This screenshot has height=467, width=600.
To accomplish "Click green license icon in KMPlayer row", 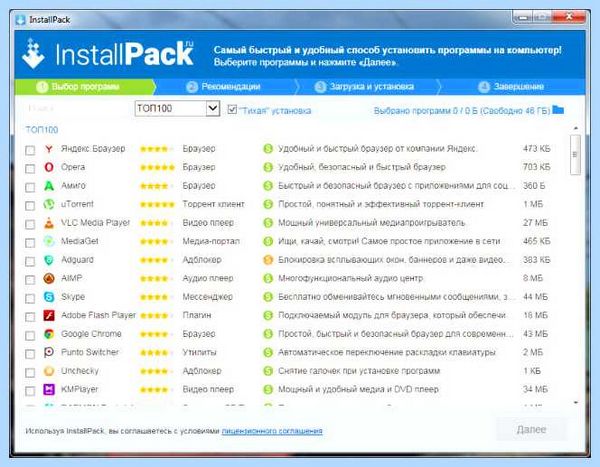I will pos(268,389).
